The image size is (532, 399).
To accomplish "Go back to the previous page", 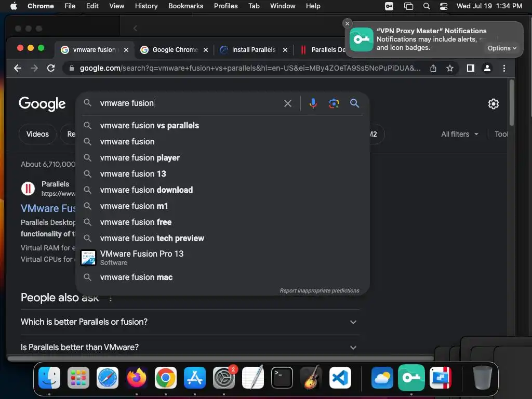I will pyautogui.click(x=18, y=68).
